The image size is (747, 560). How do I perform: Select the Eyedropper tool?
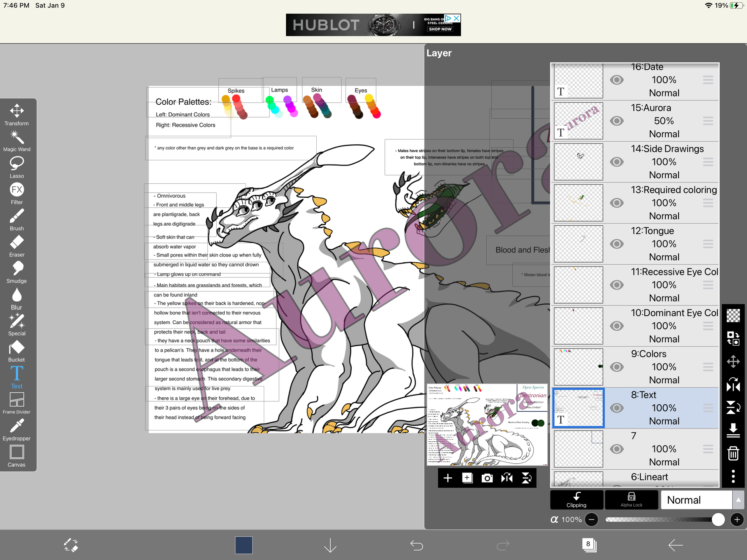point(17,430)
